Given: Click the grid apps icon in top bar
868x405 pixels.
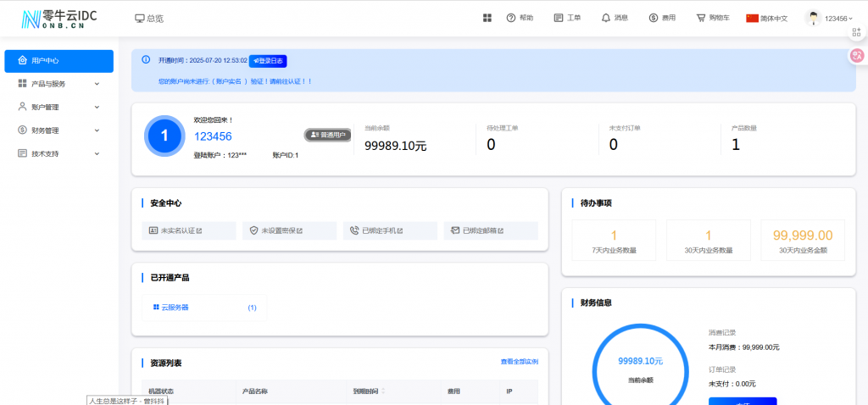Looking at the screenshot, I should pos(487,18).
